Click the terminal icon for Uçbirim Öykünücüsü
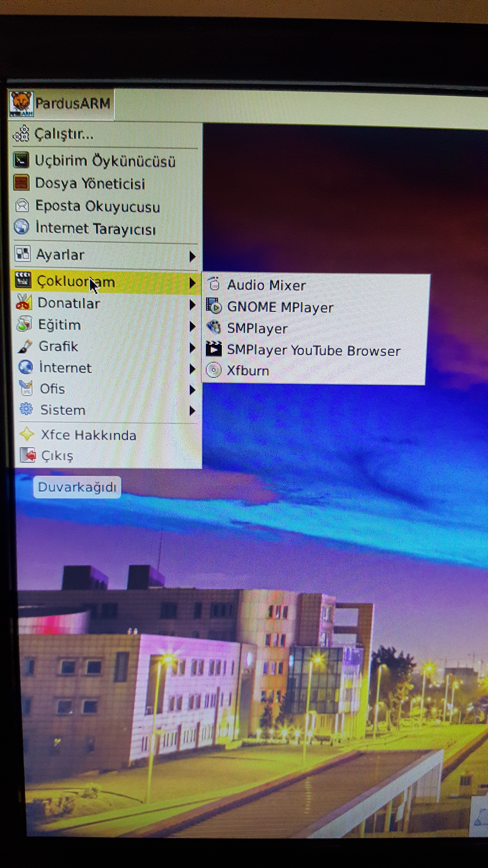The height and width of the screenshot is (868, 488). click(x=21, y=160)
